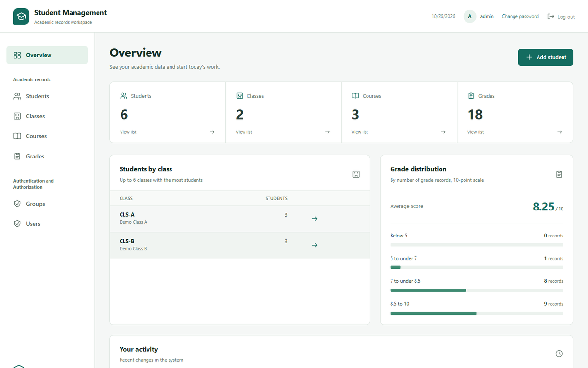The height and width of the screenshot is (368, 588).
Task: Click the number 18 on Grades card
Action: coord(475,114)
